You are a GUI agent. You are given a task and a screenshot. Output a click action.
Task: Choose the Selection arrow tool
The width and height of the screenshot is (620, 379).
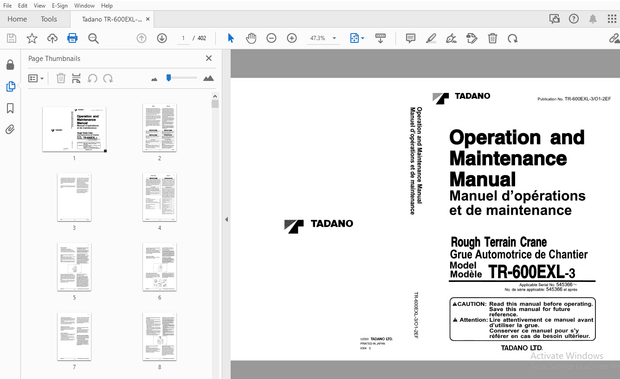231,38
